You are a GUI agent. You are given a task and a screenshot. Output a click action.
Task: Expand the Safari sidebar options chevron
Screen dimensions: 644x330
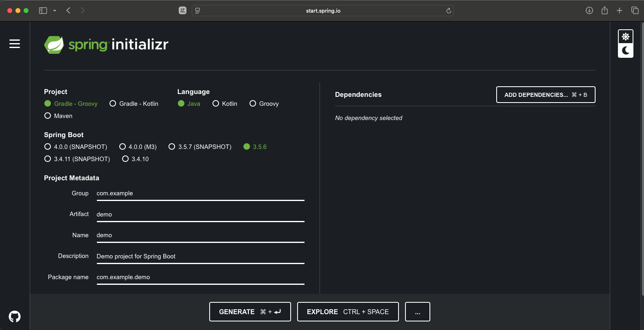55,11
